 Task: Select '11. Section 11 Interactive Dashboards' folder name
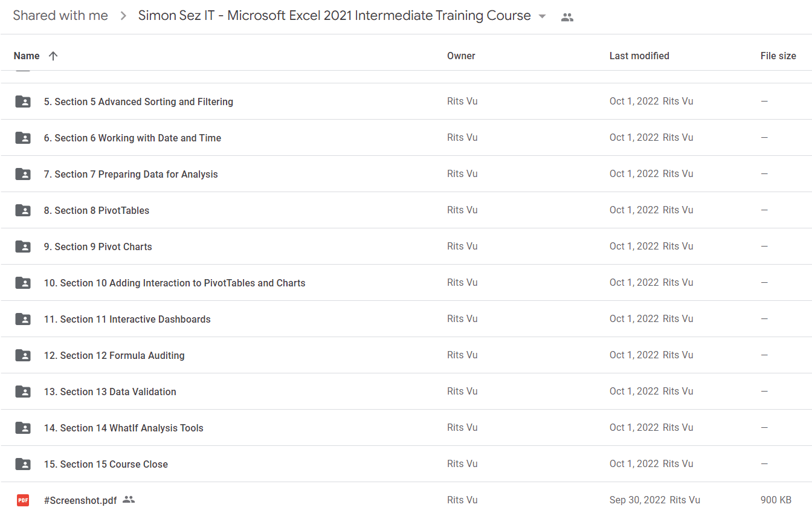click(127, 319)
